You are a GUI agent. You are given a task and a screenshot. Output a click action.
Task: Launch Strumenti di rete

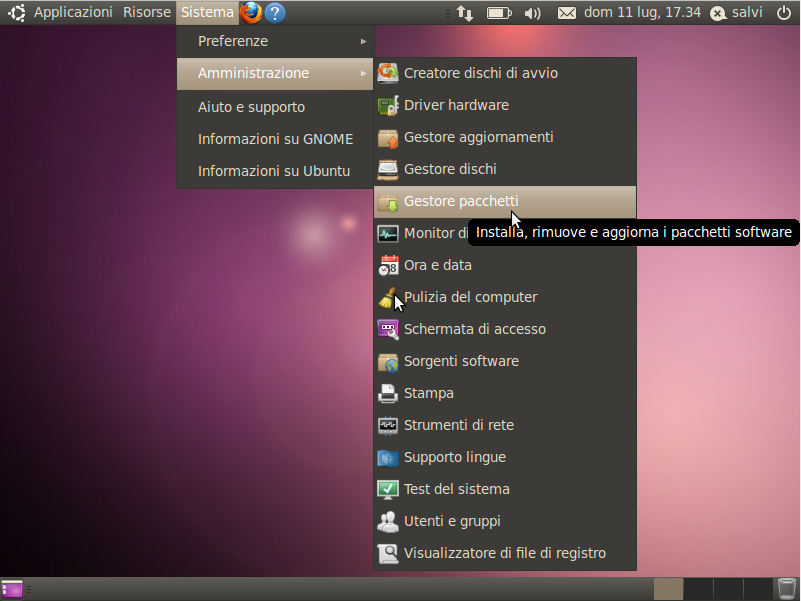(505, 425)
